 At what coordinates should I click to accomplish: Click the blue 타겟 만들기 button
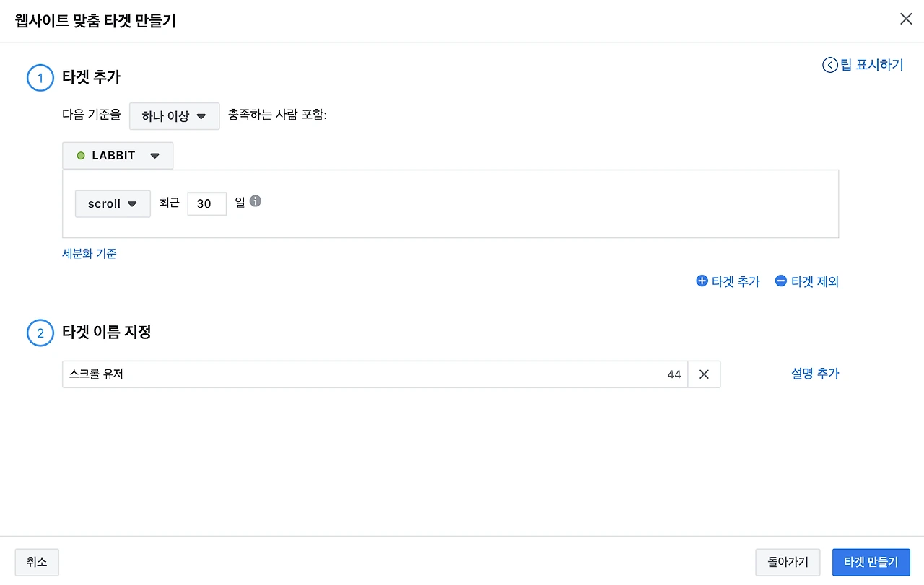coord(871,562)
